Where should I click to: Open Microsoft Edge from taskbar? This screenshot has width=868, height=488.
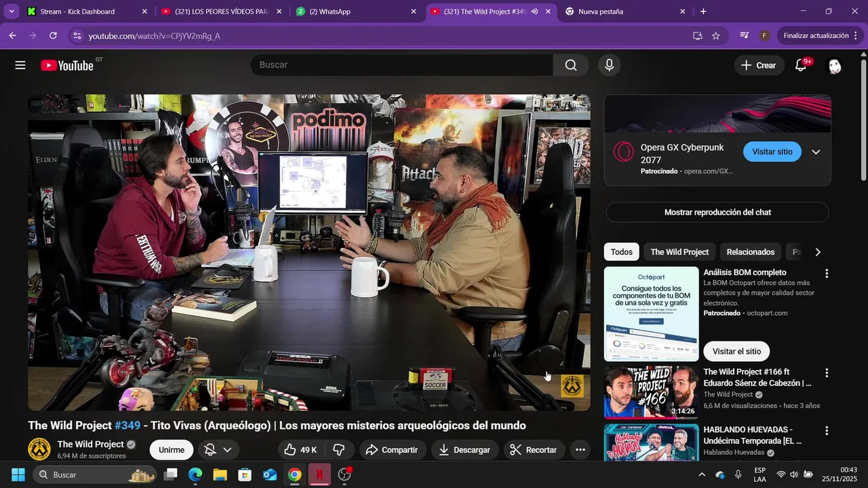195,474
